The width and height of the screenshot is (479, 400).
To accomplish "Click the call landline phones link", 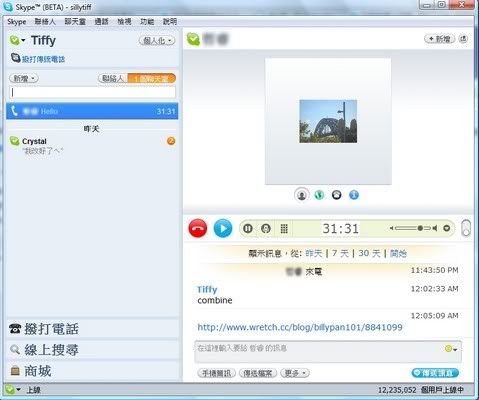I will pos(43,59).
